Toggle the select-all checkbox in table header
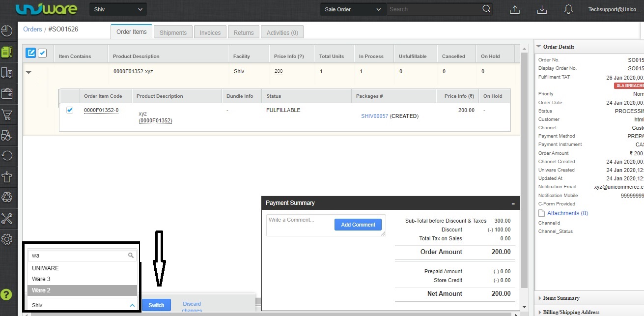 pos(42,53)
